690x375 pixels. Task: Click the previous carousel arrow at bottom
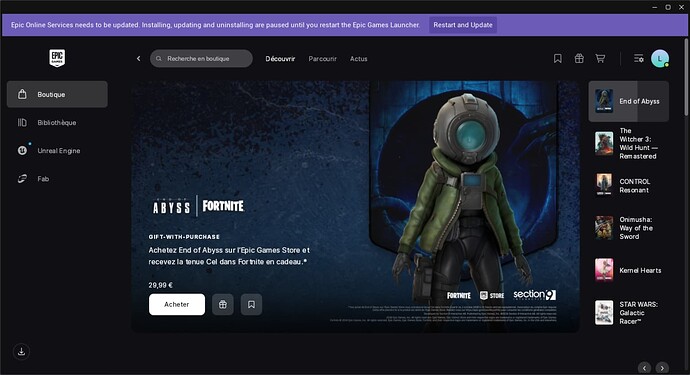(x=644, y=368)
